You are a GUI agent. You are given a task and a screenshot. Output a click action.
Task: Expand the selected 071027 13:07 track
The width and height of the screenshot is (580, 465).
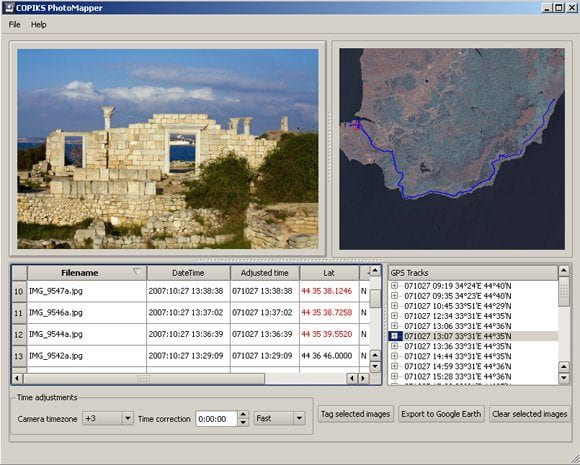394,336
